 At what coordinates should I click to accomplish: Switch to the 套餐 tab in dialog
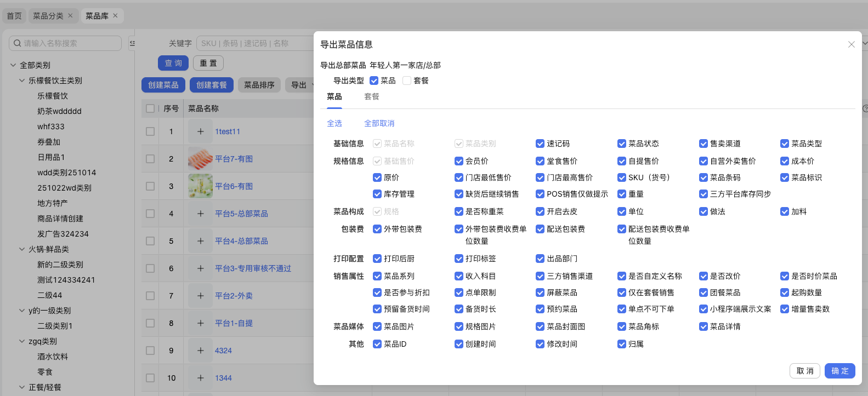[372, 97]
